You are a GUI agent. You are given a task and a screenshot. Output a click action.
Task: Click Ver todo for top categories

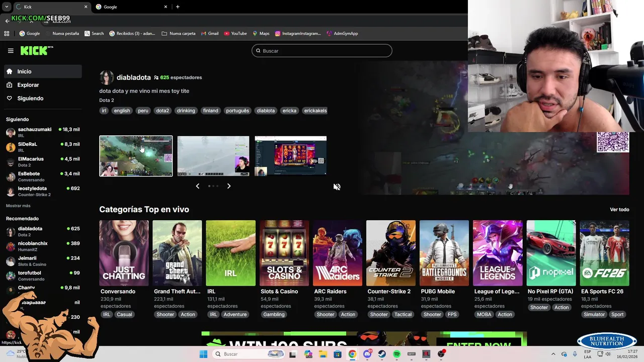tap(619, 210)
